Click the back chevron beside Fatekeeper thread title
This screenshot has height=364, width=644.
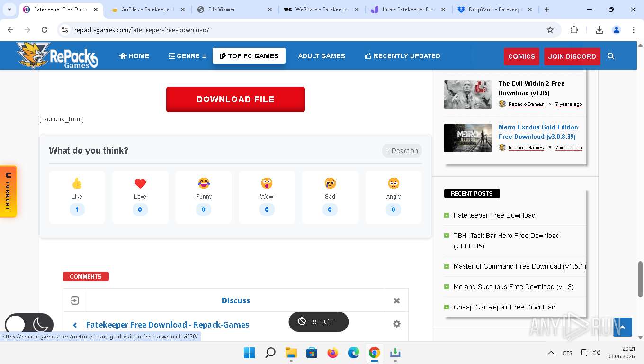pos(75,325)
